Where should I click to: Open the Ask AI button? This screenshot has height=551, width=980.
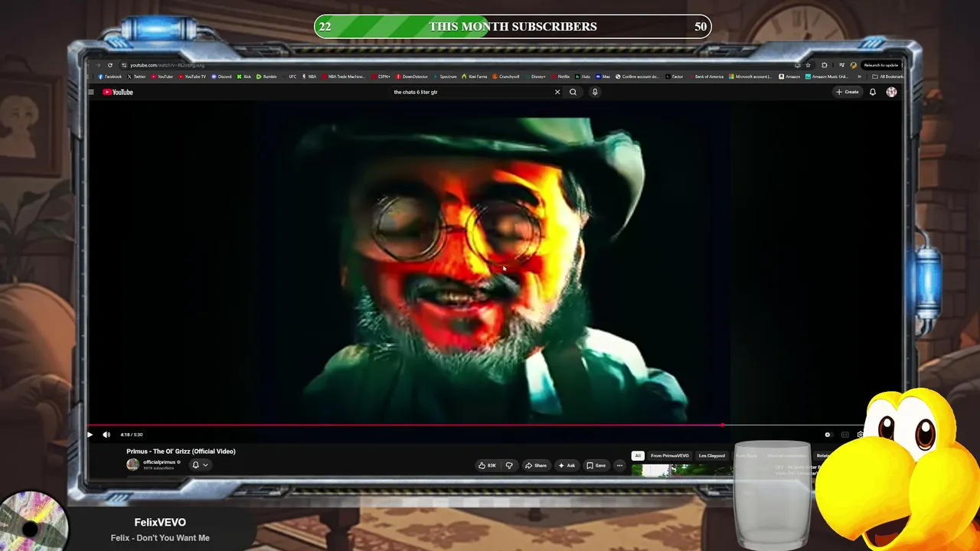click(567, 465)
